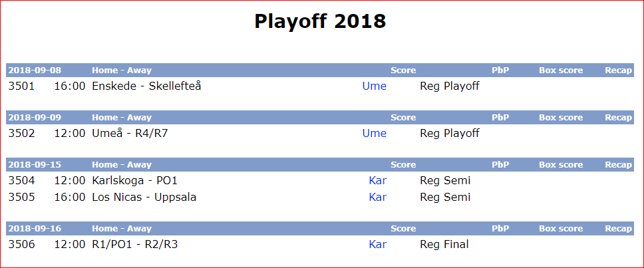Select the Los Nicas - Uppsala matchup text
This screenshot has height=268, width=644.
(144, 197)
